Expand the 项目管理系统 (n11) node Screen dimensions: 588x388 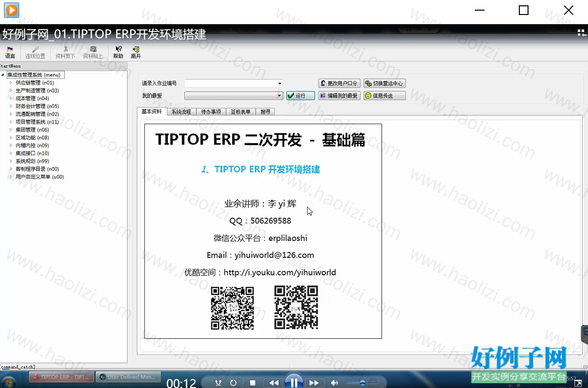[x=11, y=122]
